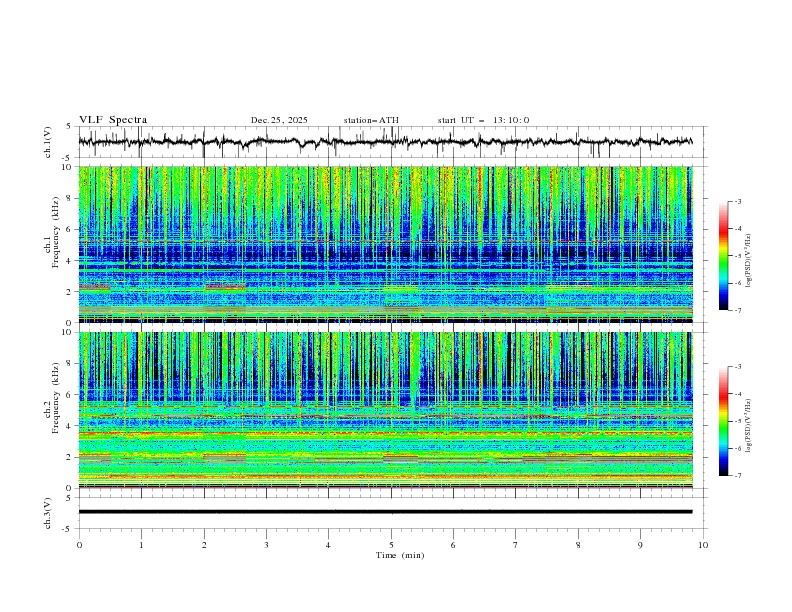
Task: Click inside the ch.2 spectrogram panel
Action: click(x=385, y=410)
